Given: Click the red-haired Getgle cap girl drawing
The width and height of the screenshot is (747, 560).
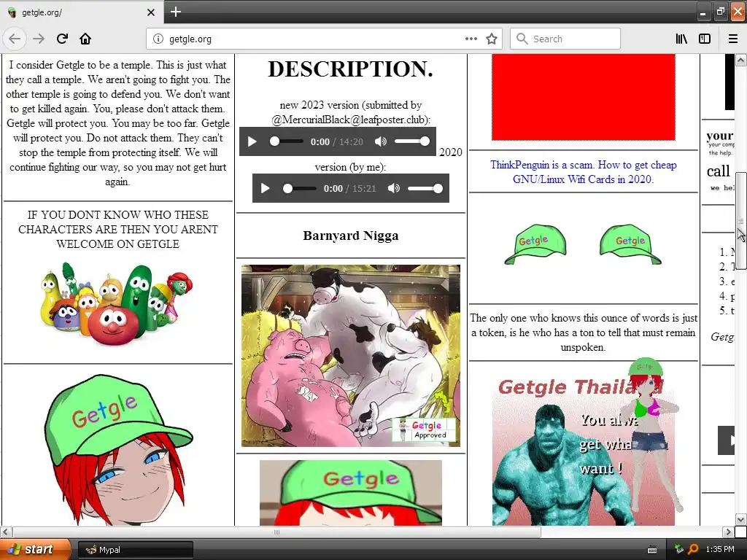Looking at the screenshot, I should [118, 450].
